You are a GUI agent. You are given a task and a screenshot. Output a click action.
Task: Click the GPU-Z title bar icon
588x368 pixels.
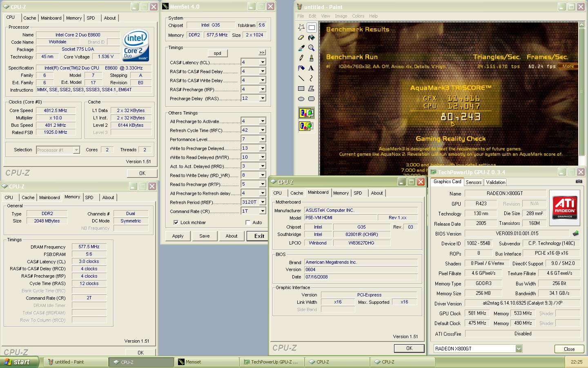tap(434, 172)
